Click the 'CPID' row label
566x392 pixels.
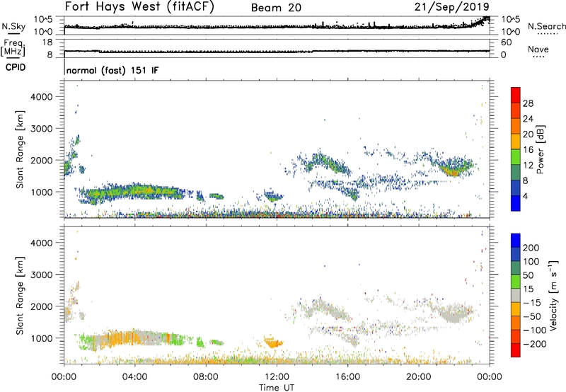[x=16, y=67]
